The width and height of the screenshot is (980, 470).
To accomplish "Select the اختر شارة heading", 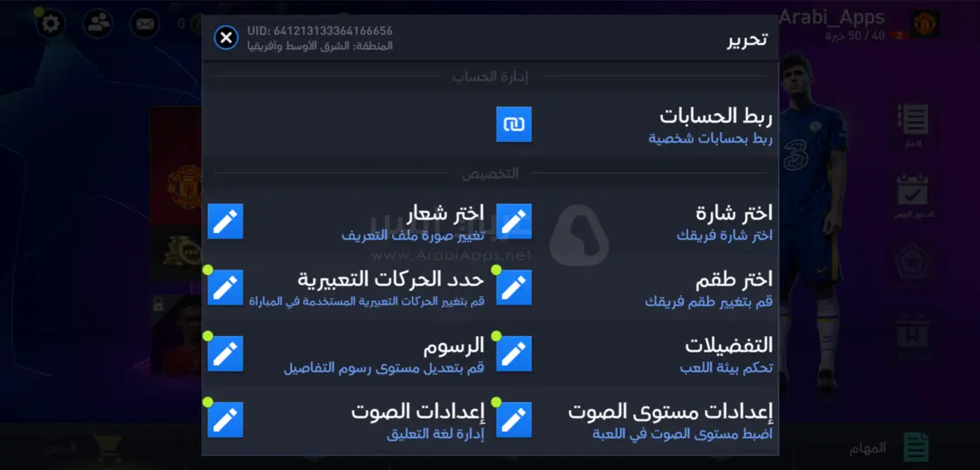I will click(x=734, y=213).
